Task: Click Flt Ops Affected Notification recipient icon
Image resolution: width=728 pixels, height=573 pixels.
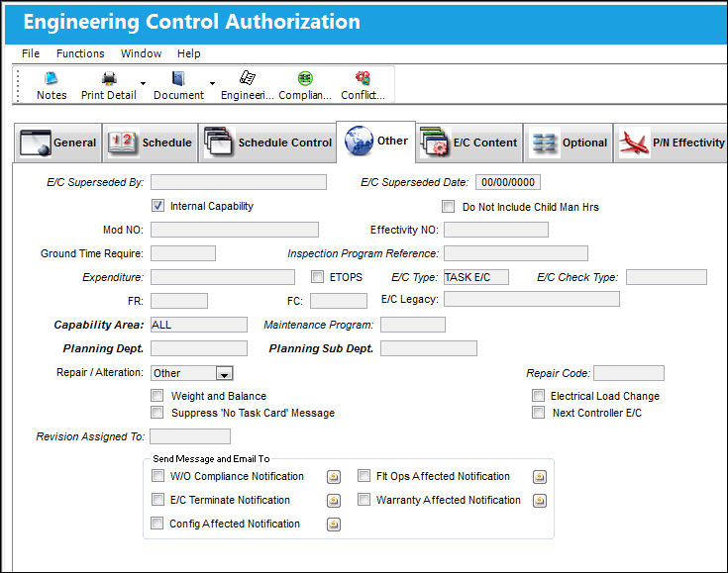Action: [x=539, y=477]
